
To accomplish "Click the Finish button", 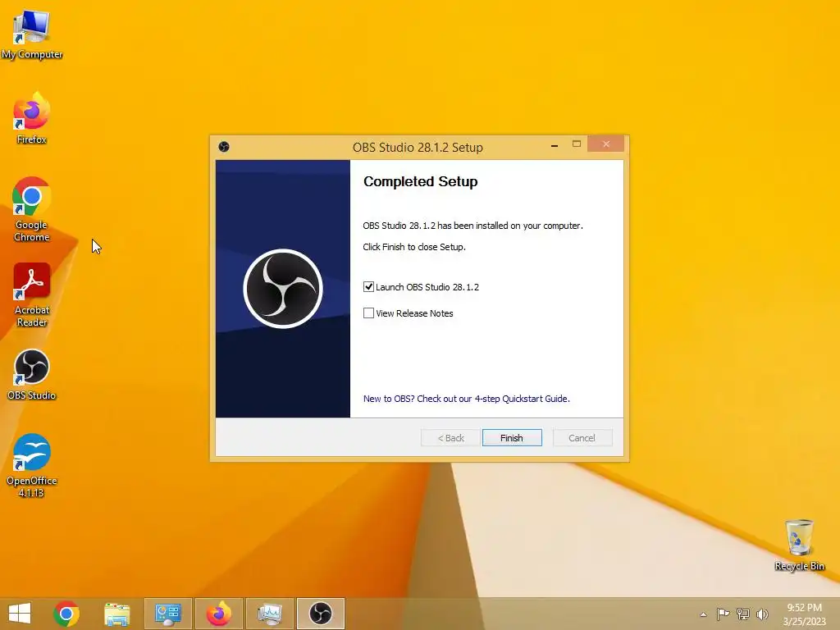I will tap(512, 438).
